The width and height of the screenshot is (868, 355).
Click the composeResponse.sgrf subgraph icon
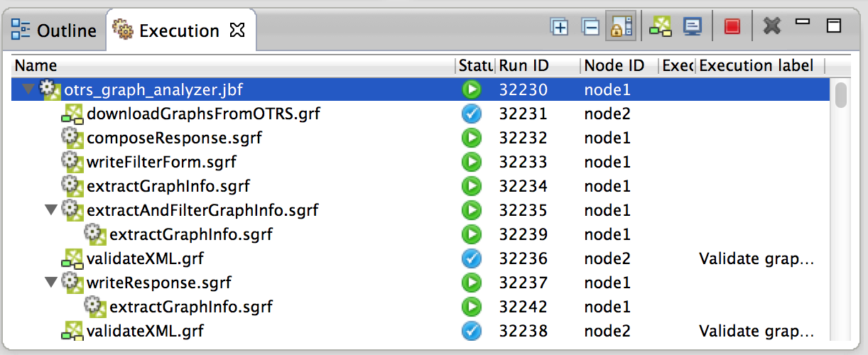(x=71, y=138)
